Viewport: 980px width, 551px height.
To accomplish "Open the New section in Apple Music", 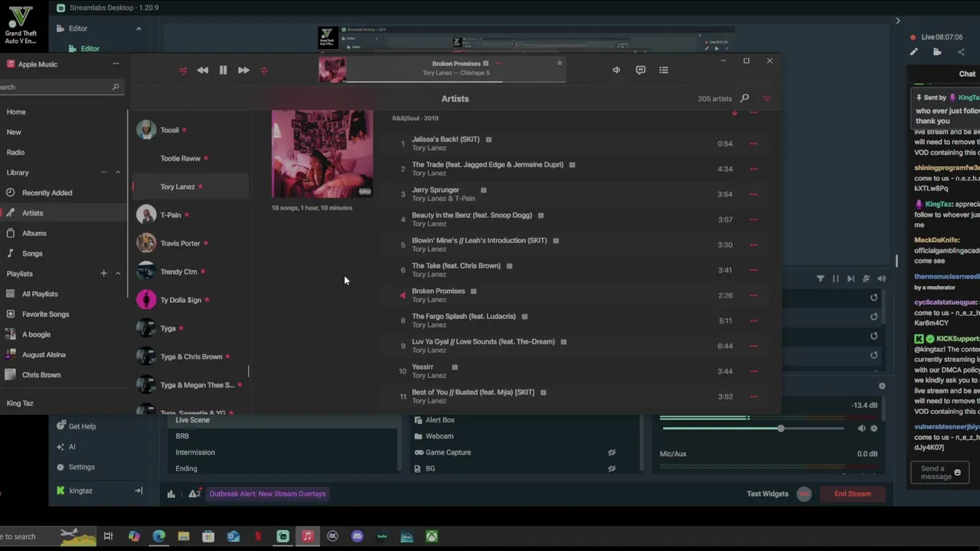I will coord(14,132).
